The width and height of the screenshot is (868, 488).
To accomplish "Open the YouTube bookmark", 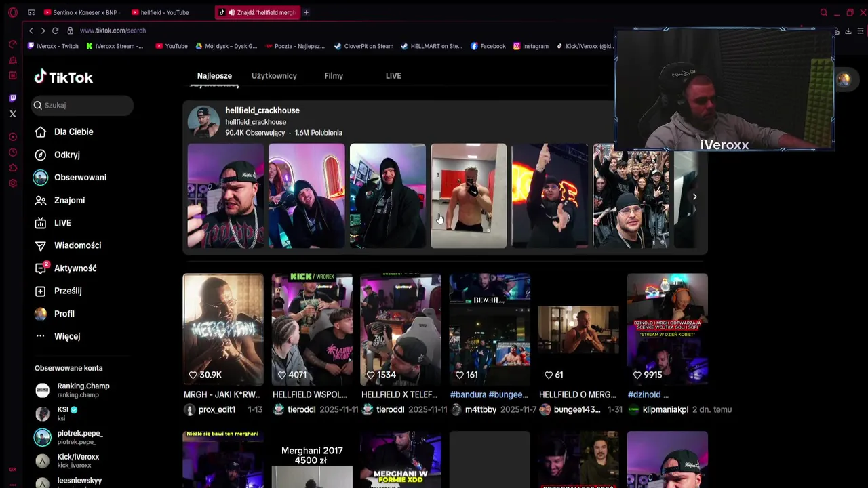I will tap(172, 46).
